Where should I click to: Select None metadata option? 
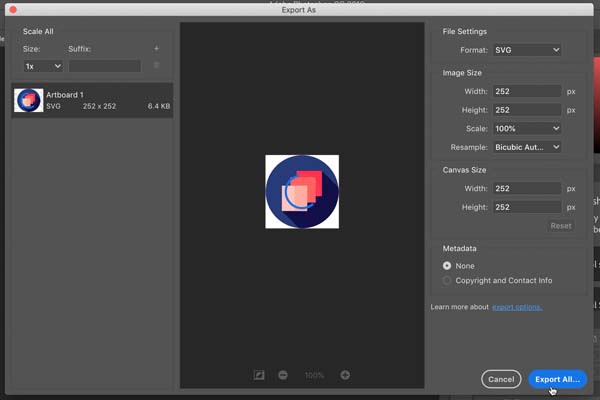[x=447, y=266]
